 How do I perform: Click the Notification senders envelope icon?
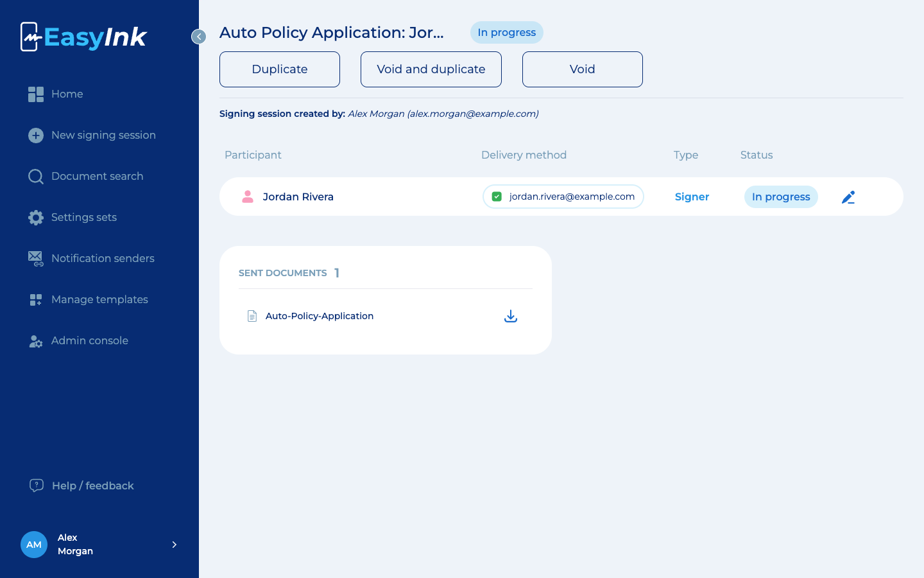coord(36,259)
